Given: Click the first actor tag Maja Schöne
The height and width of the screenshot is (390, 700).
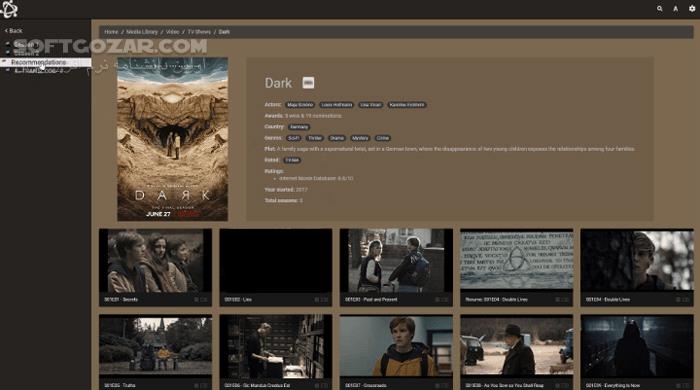Looking at the screenshot, I should coord(300,105).
